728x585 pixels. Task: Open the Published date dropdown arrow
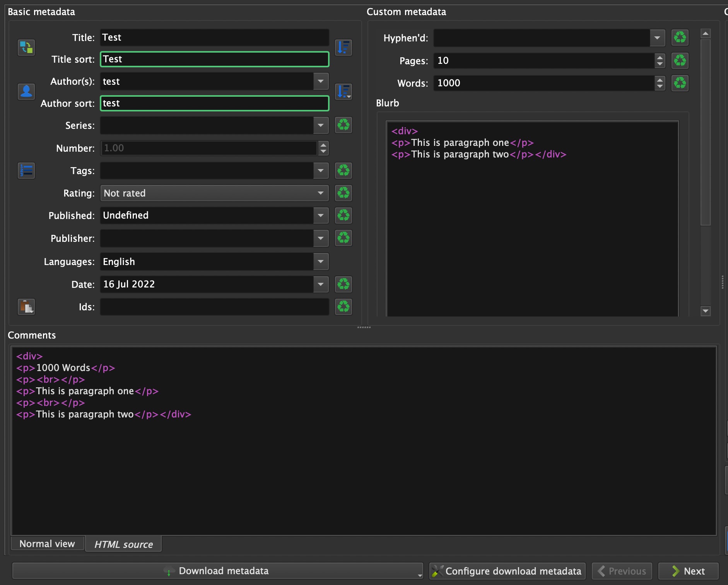(321, 216)
